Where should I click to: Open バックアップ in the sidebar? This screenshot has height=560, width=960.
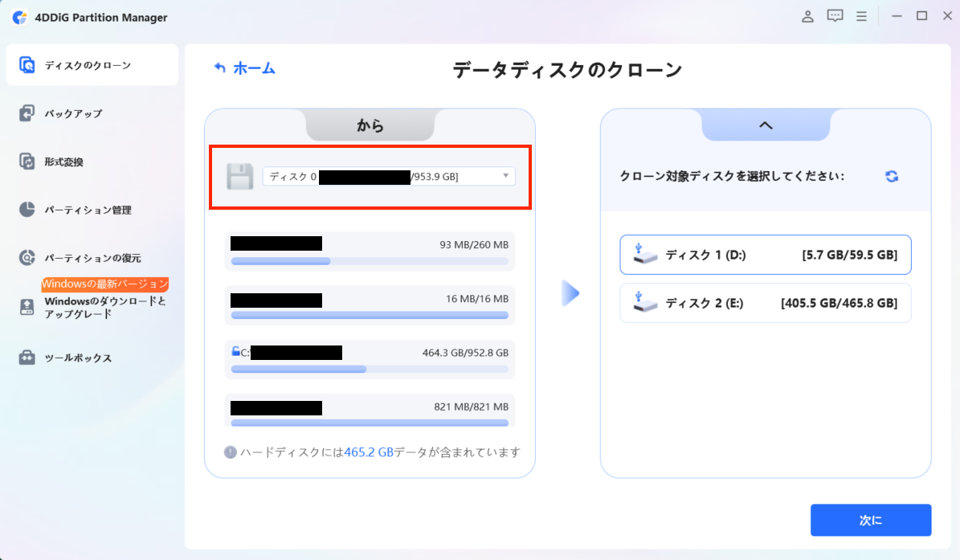click(73, 113)
